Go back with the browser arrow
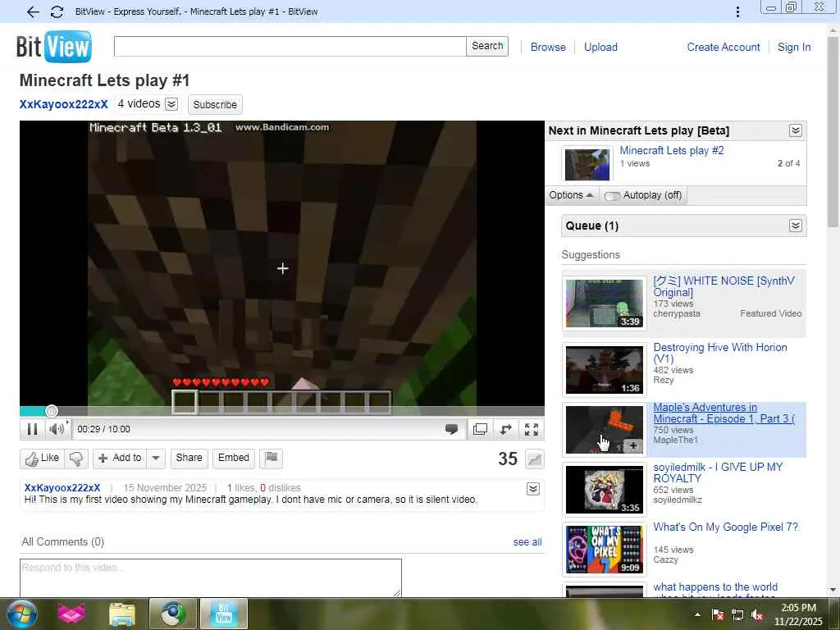The width and height of the screenshot is (840, 630). 33,11
